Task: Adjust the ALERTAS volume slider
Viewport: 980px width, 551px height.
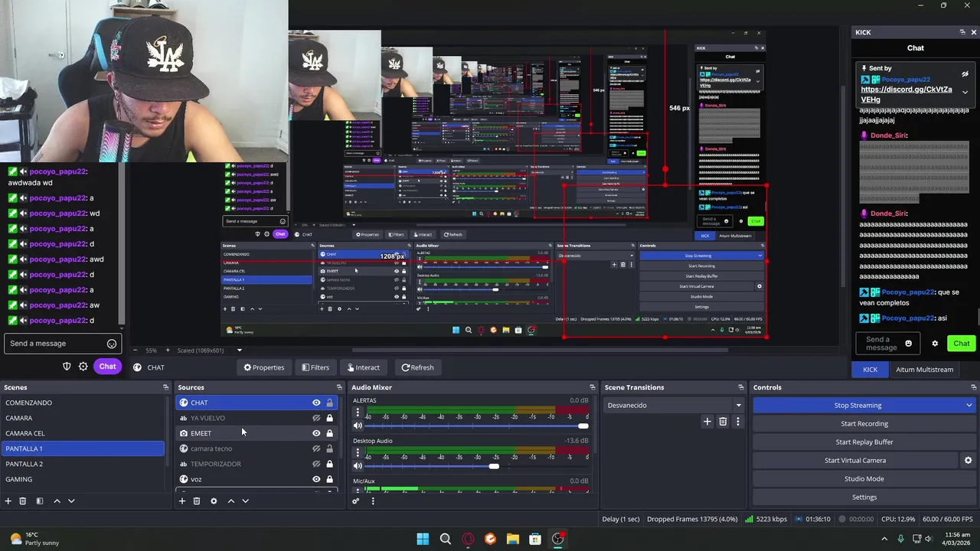Action: tap(475, 425)
